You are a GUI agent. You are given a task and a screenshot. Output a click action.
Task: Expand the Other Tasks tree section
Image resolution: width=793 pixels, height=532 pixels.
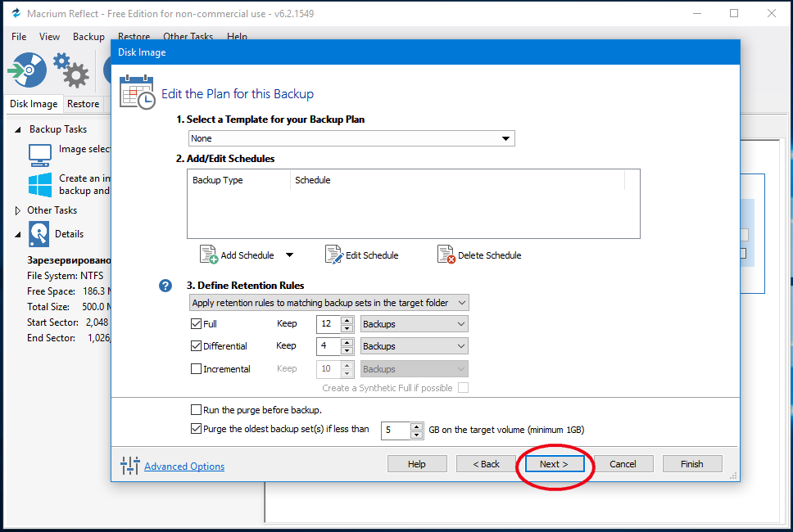[18, 210]
